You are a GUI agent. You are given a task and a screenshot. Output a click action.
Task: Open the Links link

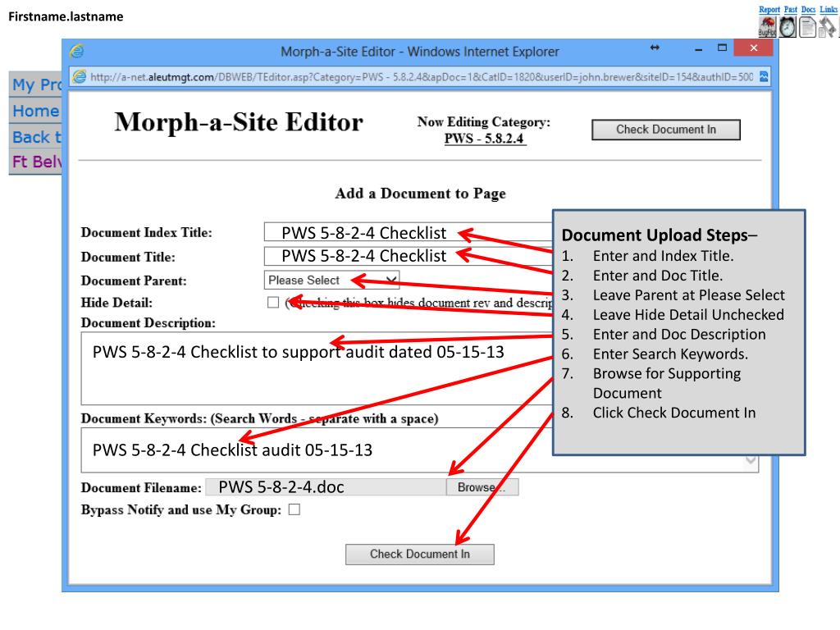coord(829,9)
